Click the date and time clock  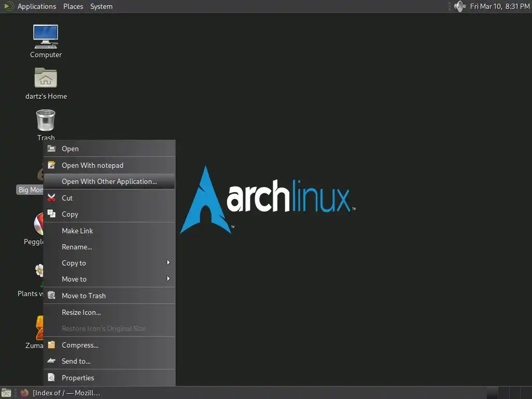(500, 6)
